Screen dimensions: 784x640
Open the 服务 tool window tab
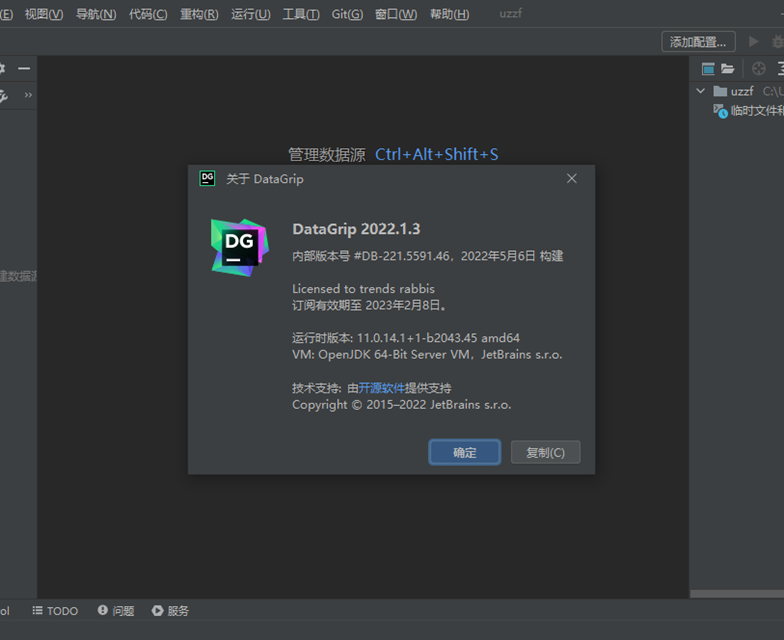pos(170,610)
